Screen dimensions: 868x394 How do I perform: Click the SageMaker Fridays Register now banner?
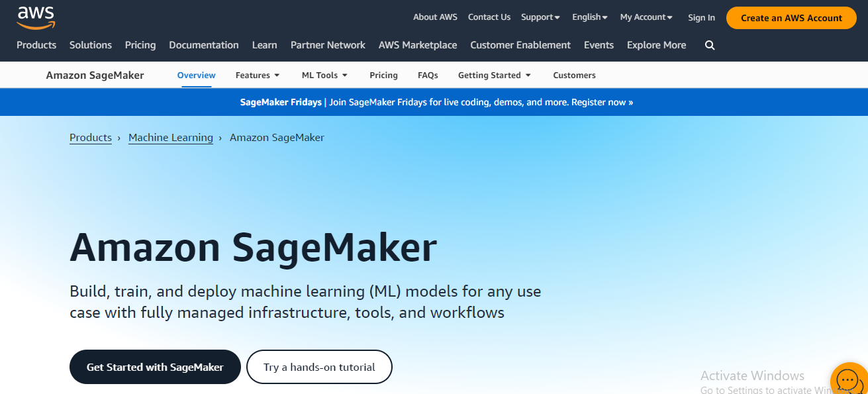[436, 102]
